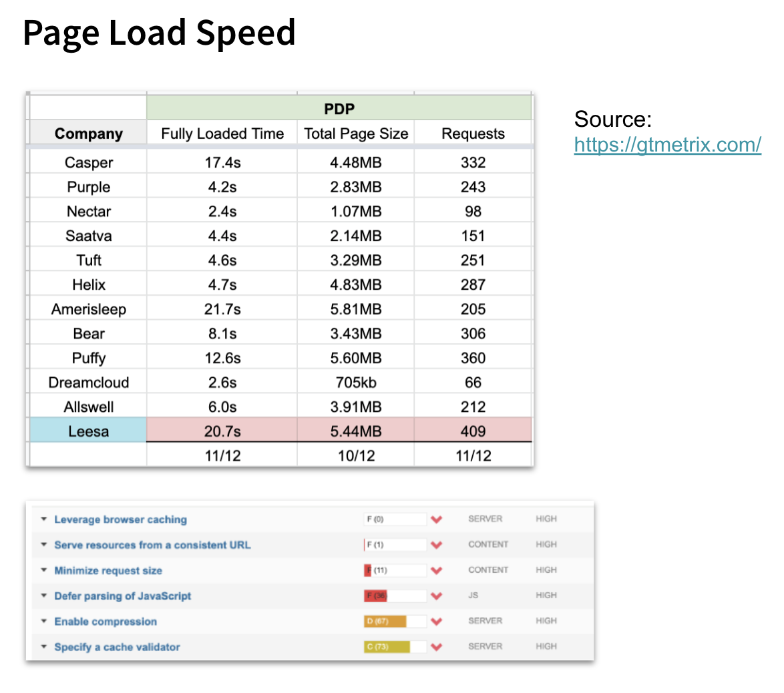Image resolution: width=784 pixels, height=693 pixels.
Task: Open the Defer parsing of JavaScript recommendation
Action: [122, 596]
